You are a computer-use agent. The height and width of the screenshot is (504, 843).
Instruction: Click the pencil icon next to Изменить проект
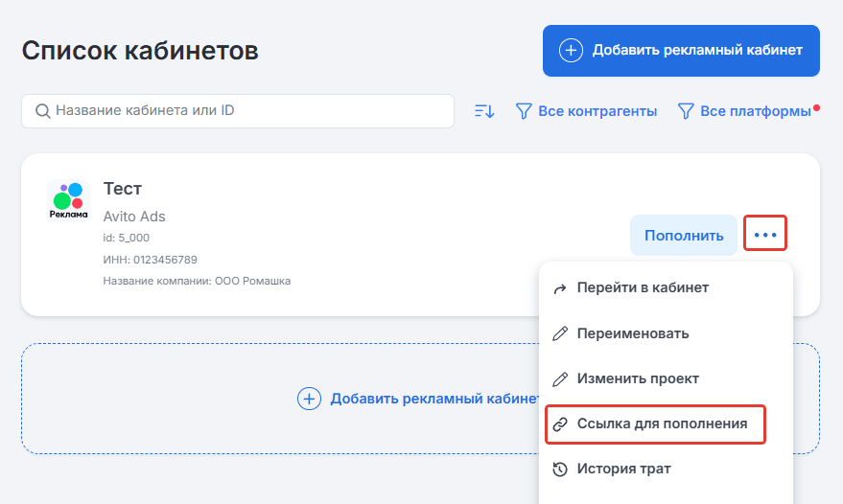560,378
